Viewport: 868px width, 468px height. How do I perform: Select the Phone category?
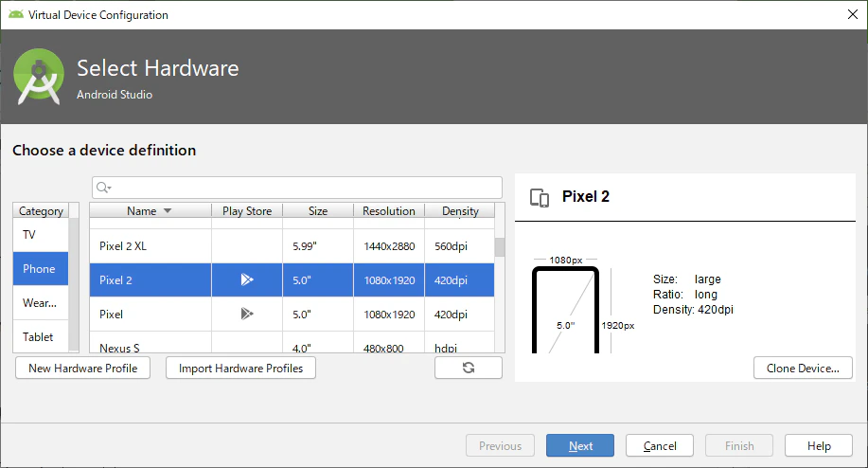(x=41, y=269)
